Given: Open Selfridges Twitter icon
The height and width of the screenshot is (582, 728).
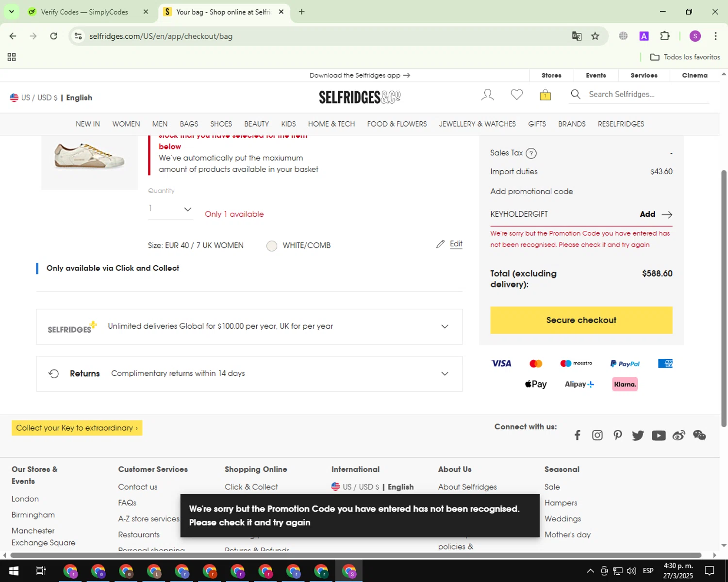Looking at the screenshot, I should [638, 435].
